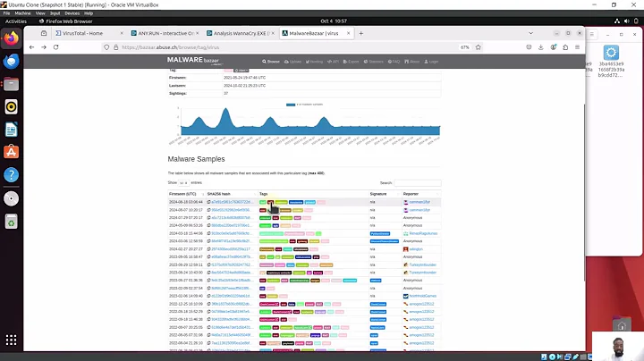This screenshot has width=644, height=361.
Task: Open the Statistics nav item
Action: click(373, 62)
